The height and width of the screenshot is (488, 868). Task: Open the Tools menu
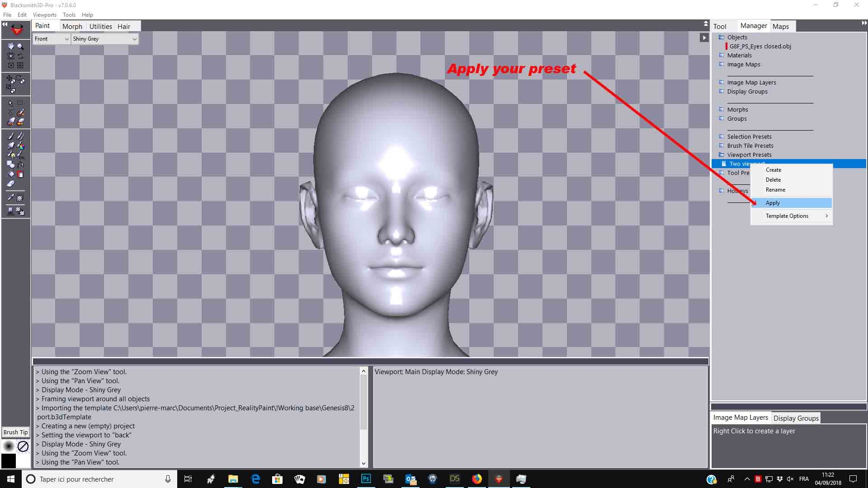click(69, 15)
